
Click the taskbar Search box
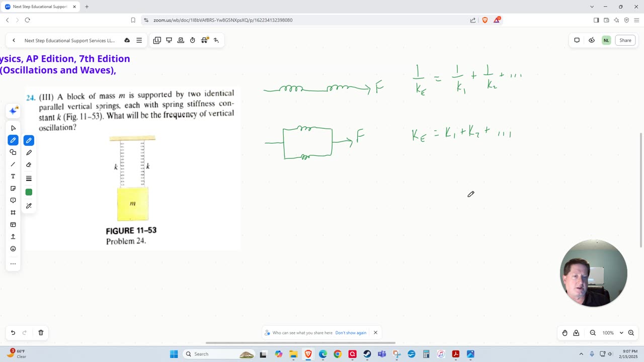219,354
